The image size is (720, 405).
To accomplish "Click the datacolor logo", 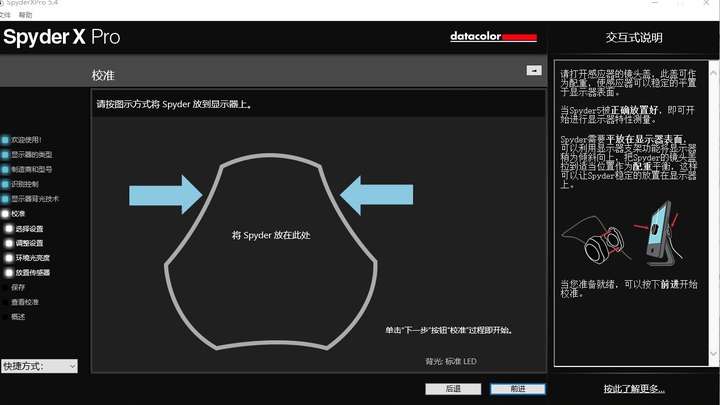I will coord(493,36).
